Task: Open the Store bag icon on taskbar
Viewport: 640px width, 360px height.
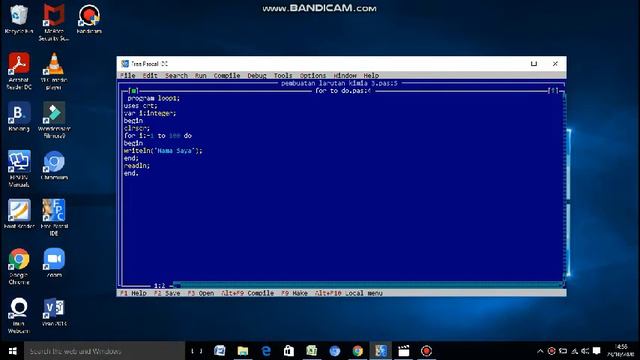Action: point(289,351)
